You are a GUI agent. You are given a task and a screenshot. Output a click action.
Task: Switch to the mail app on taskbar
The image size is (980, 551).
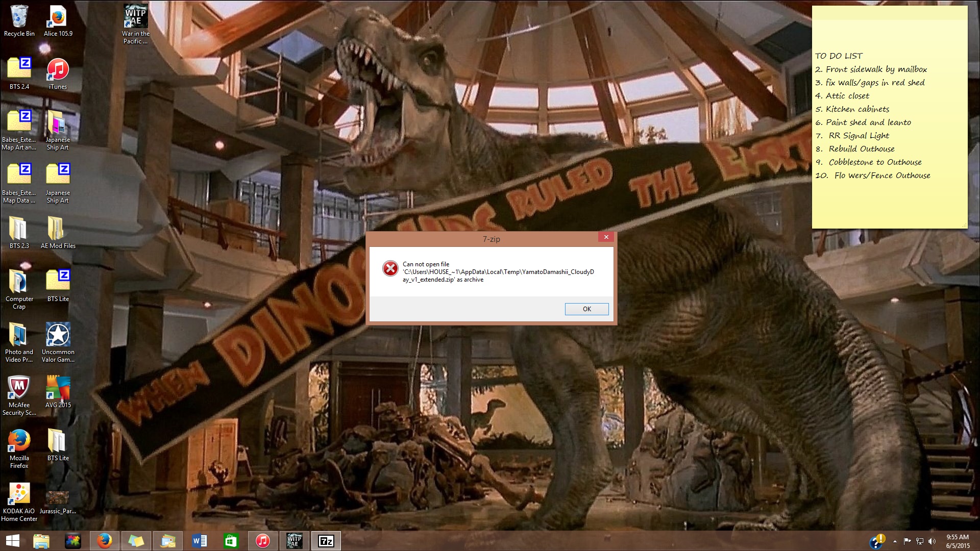[168, 541]
